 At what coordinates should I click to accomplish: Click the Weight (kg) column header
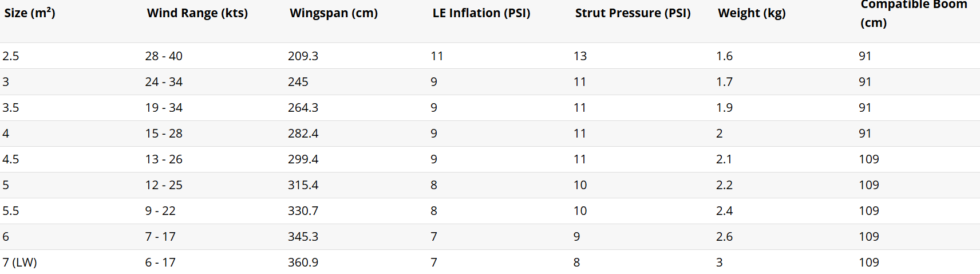(751, 13)
